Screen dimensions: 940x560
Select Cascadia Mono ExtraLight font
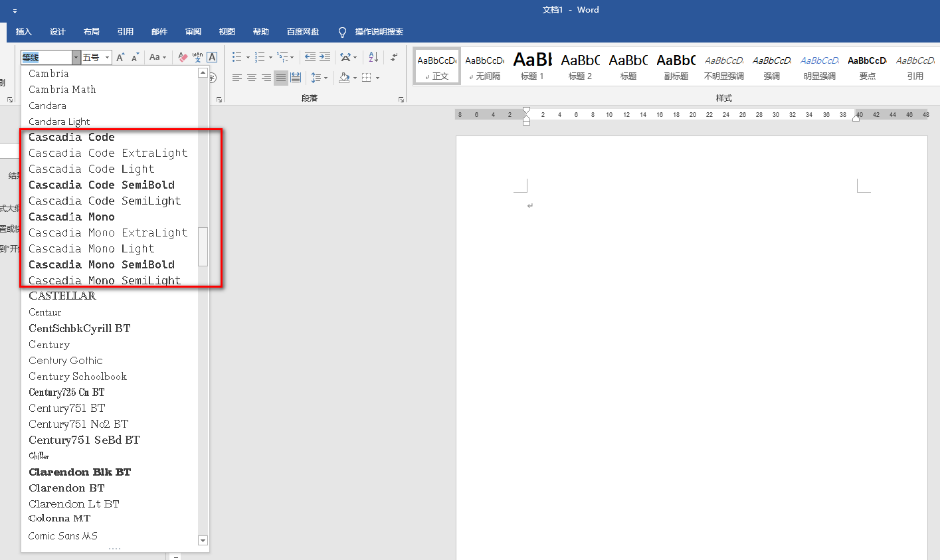click(108, 233)
